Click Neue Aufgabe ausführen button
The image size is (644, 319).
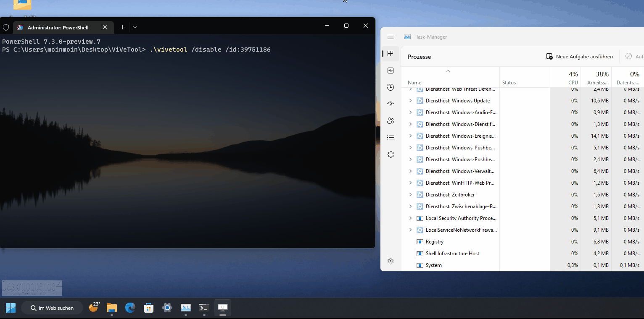click(579, 57)
